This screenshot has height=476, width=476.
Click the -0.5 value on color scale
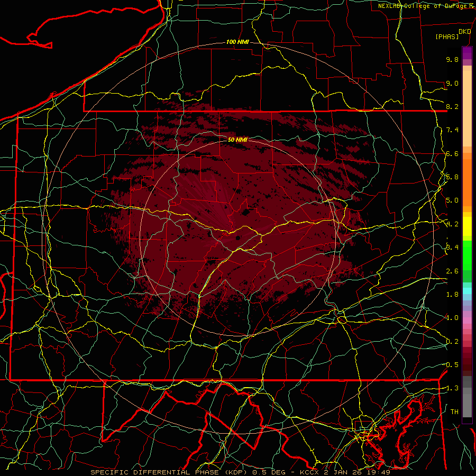(x=451, y=364)
